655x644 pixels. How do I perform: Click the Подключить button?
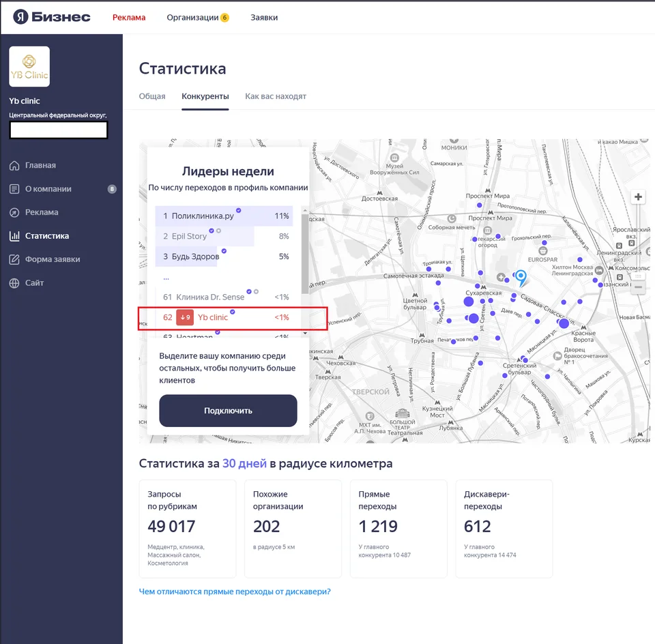[228, 411]
